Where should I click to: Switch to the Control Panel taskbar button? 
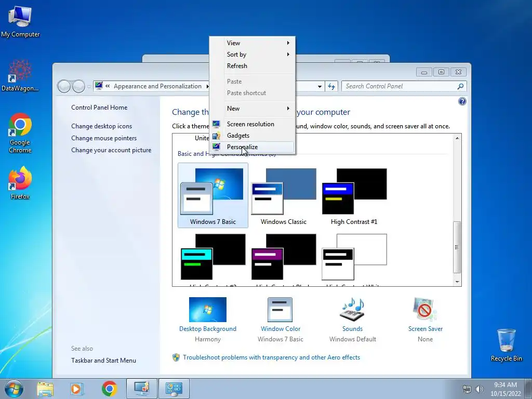pyautogui.click(x=174, y=389)
